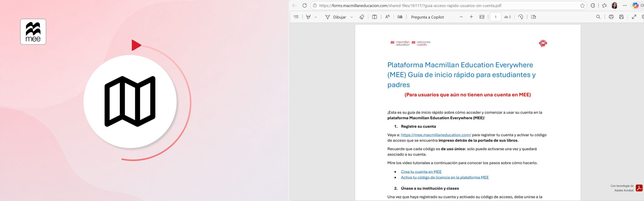
Task: Open the browser Settings and more menu
Action: tap(625, 6)
